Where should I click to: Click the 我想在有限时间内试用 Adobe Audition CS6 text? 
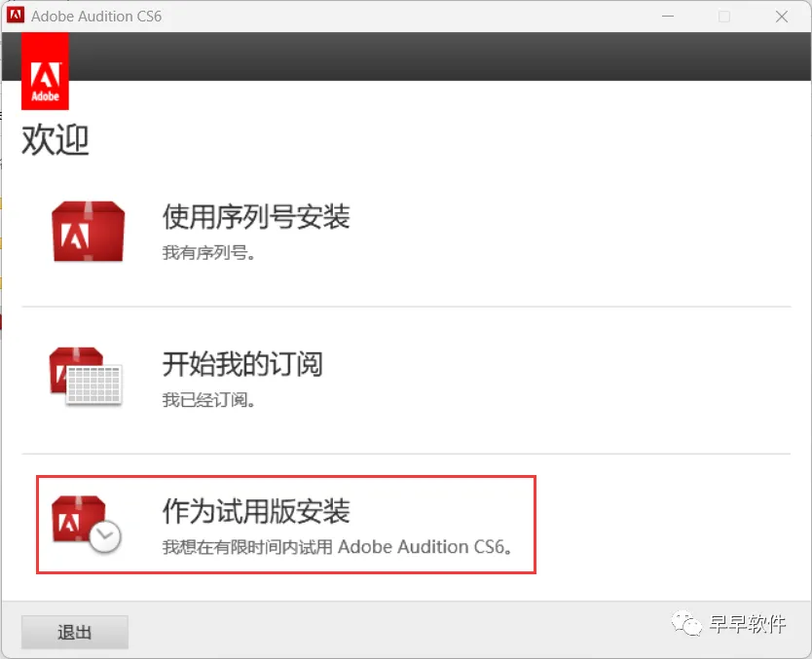click(x=337, y=547)
